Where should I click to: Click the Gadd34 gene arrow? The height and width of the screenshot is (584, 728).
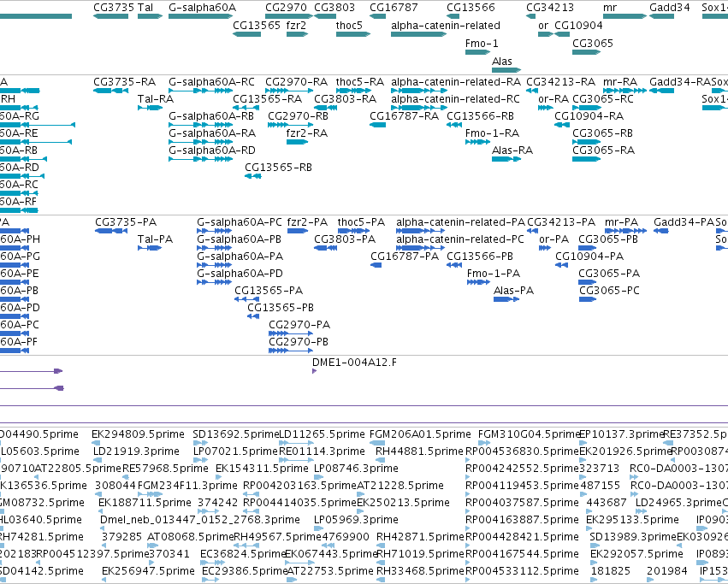661,16
